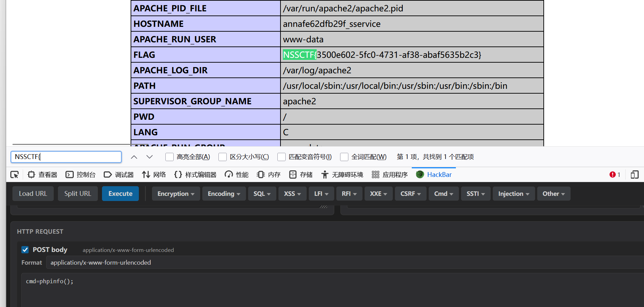Toggle responsive design mode icon
This screenshot has width=644, height=307.
(634, 175)
